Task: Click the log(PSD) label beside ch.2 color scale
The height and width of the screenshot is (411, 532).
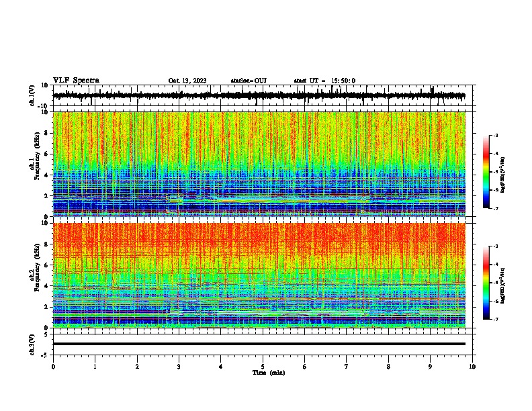Action: pos(503,285)
